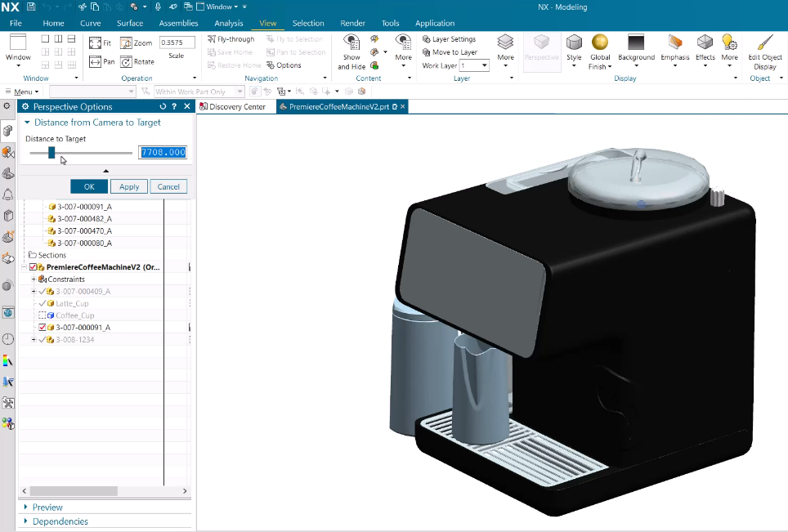Uncheck the PremiereCoffeeMachineV2 assembly checkbox
This screenshot has height=532, width=788.
pyautogui.click(x=34, y=267)
